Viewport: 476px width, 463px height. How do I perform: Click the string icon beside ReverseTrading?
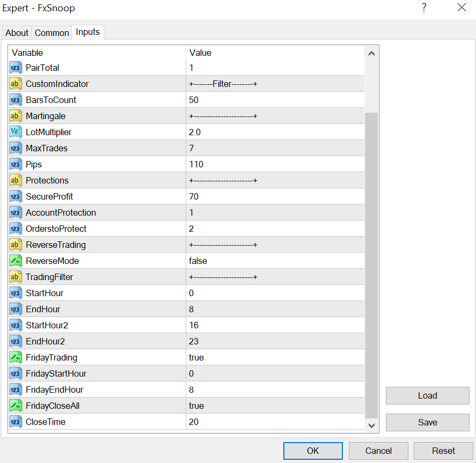tap(16, 245)
